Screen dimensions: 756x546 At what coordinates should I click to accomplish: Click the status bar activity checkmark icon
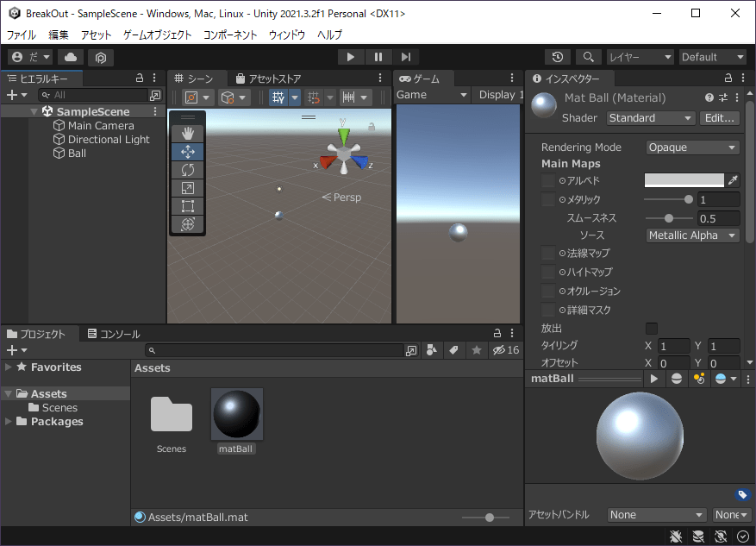coord(743,536)
